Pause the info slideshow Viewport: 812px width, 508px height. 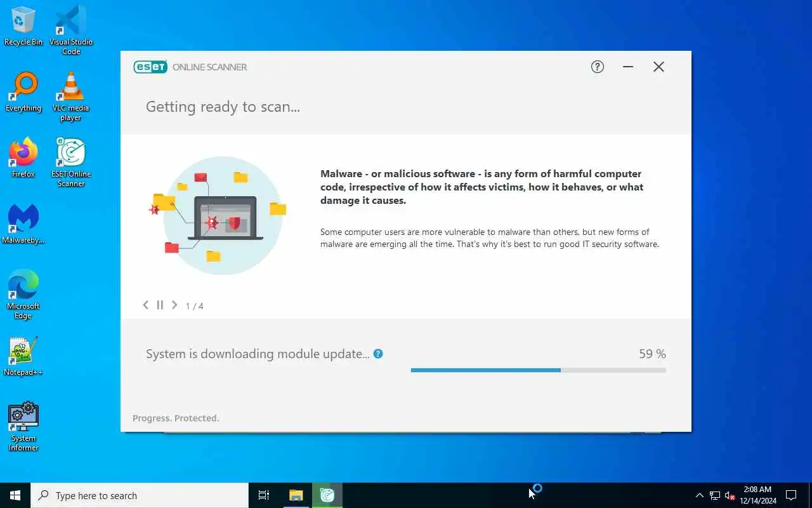pyautogui.click(x=160, y=305)
